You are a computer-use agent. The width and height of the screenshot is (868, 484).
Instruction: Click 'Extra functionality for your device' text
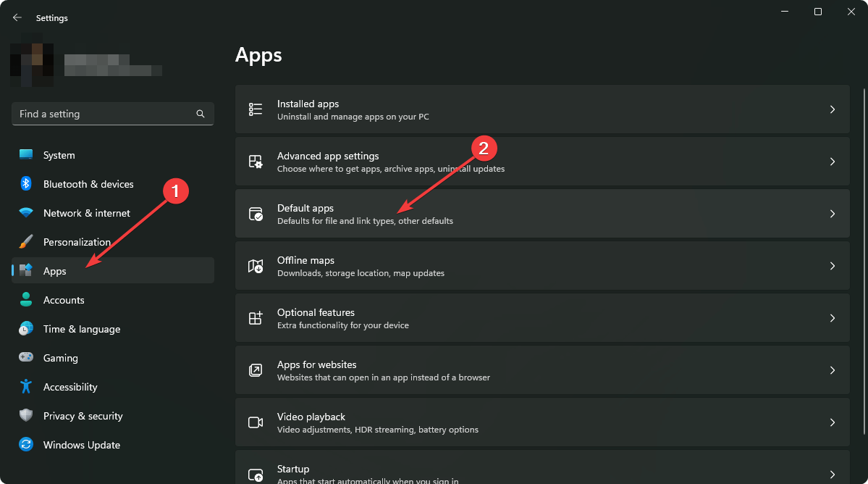[x=342, y=325]
